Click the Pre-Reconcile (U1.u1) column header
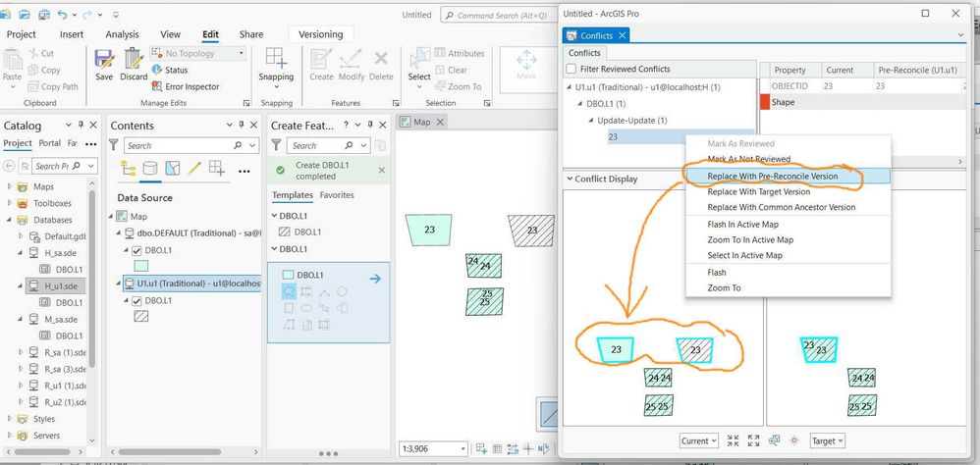Viewport: 980px width, 465px height. [917, 70]
